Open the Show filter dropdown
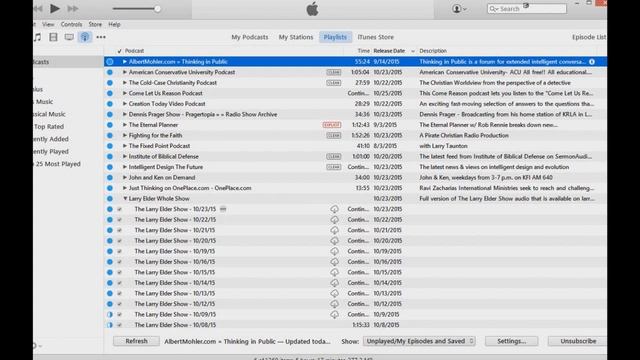The image size is (640, 360). [x=419, y=341]
